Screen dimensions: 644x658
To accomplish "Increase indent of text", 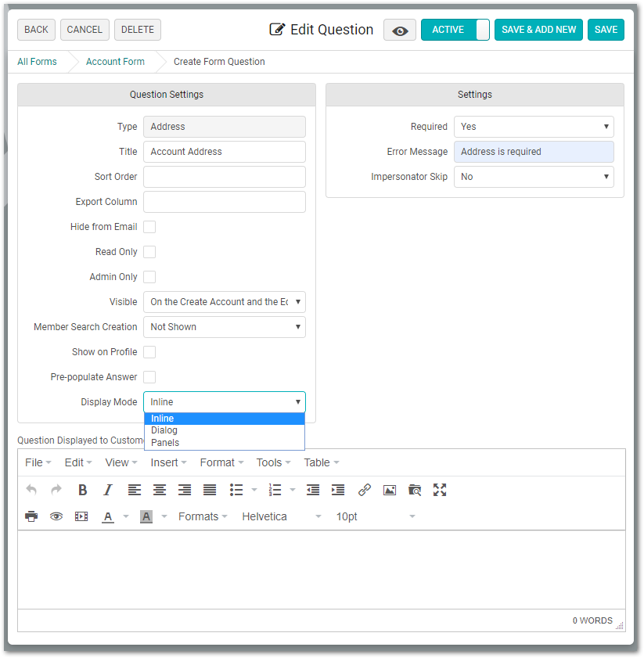I will (338, 490).
